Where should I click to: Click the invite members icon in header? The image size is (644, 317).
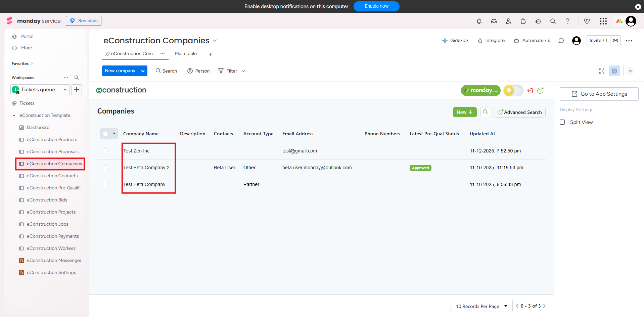(x=509, y=21)
